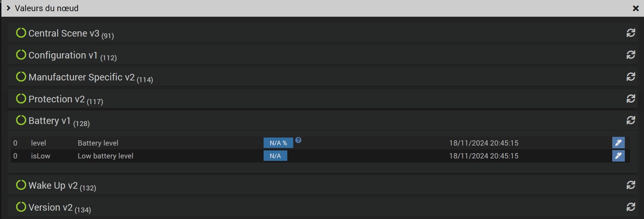Refresh the Version v2 values
Screen dimensions: 644x219
[x=630, y=207]
